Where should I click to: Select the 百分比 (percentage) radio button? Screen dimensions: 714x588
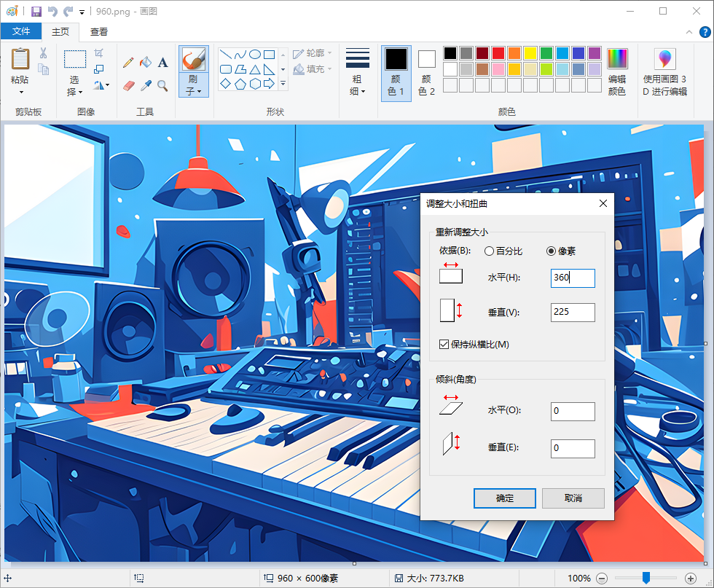pyautogui.click(x=489, y=251)
